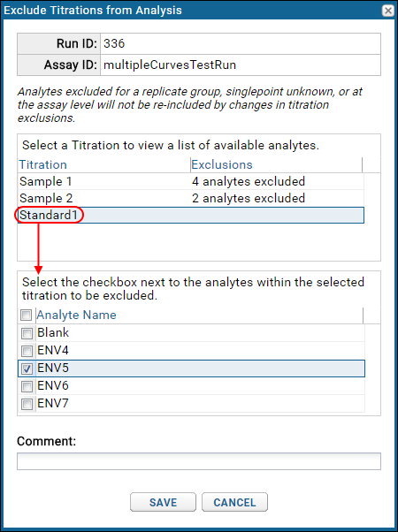Save the titration exclusions
The height and width of the screenshot is (532, 398).
tap(163, 502)
